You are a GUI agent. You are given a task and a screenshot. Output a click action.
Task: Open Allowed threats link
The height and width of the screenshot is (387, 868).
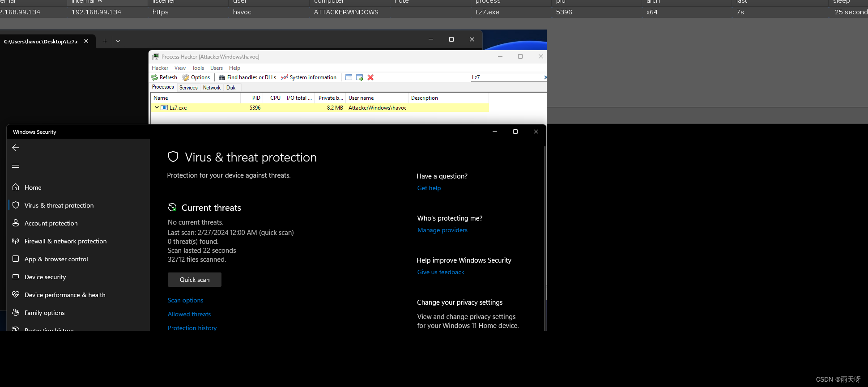pyautogui.click(x=189, y=314)
